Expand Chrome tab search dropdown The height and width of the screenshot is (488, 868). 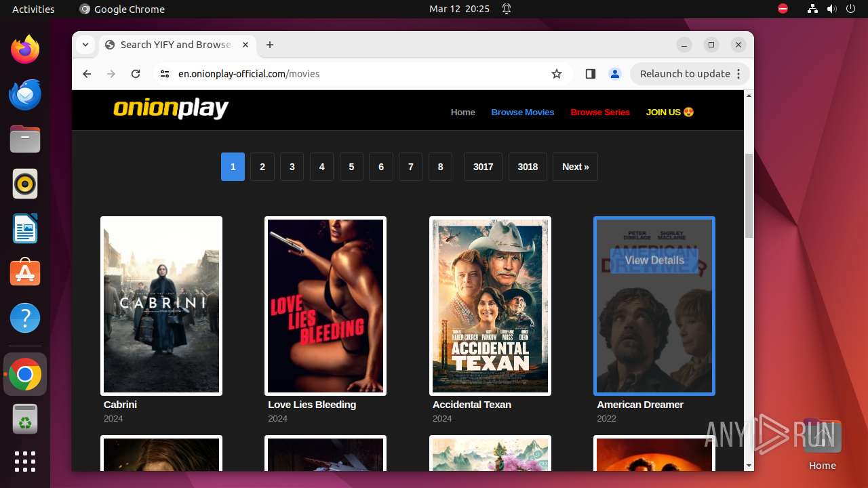click(x=85, y=45)
